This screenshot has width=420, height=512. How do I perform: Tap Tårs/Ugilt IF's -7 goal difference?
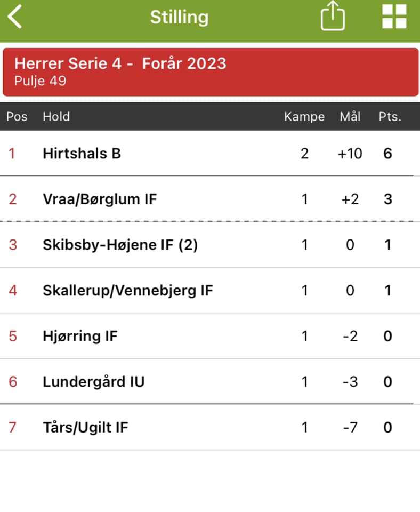pyautogui.click(x=350, y=427)
